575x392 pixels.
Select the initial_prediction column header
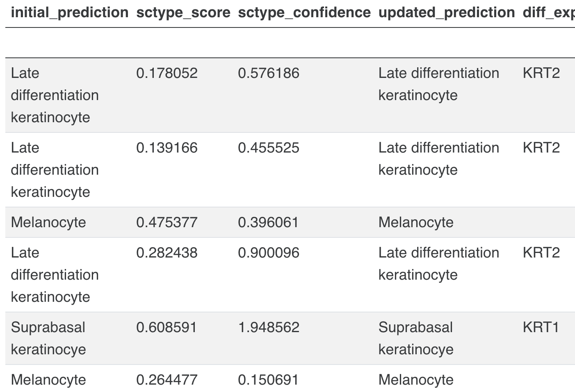tap(69, 12)
